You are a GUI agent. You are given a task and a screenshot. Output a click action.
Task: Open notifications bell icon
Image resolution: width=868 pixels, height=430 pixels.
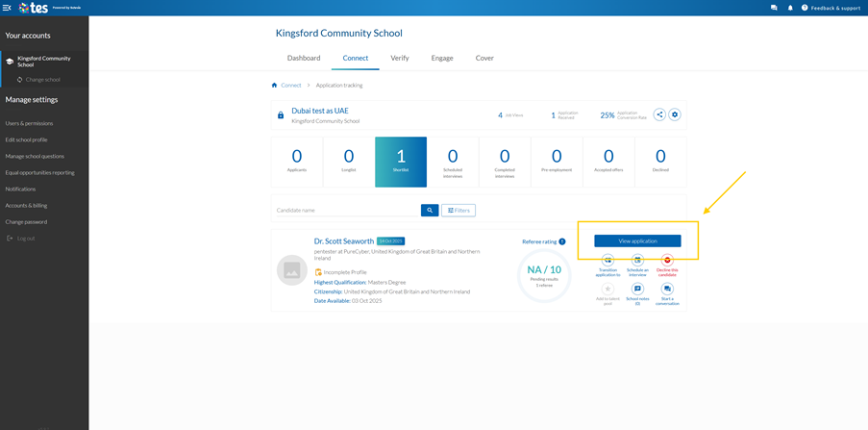click(x=790, y=8)
